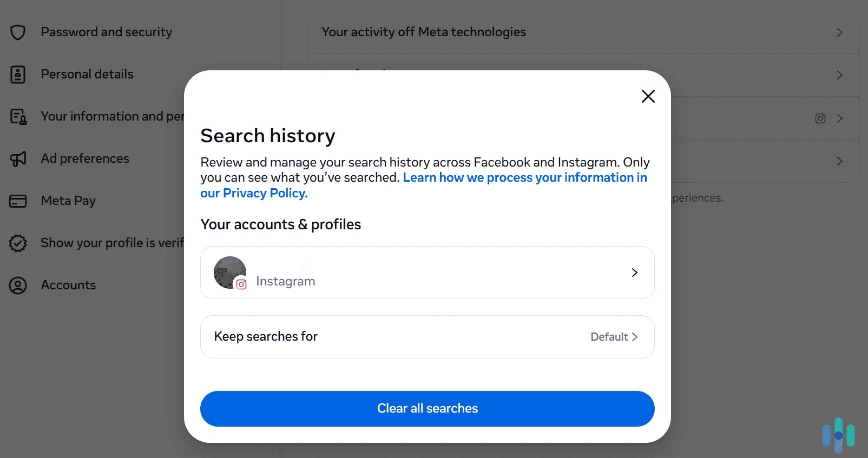Click the Personal details icon in sidebar
This screenshot has height=458, width=868.
click(18, 74)
